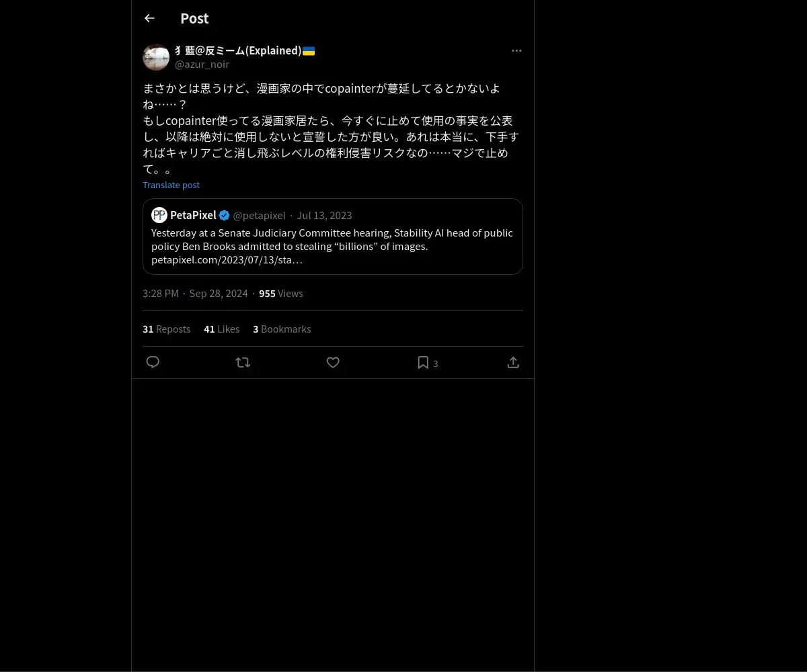Click the @petapixel handle
807x672 pixels.
[259, 215]
